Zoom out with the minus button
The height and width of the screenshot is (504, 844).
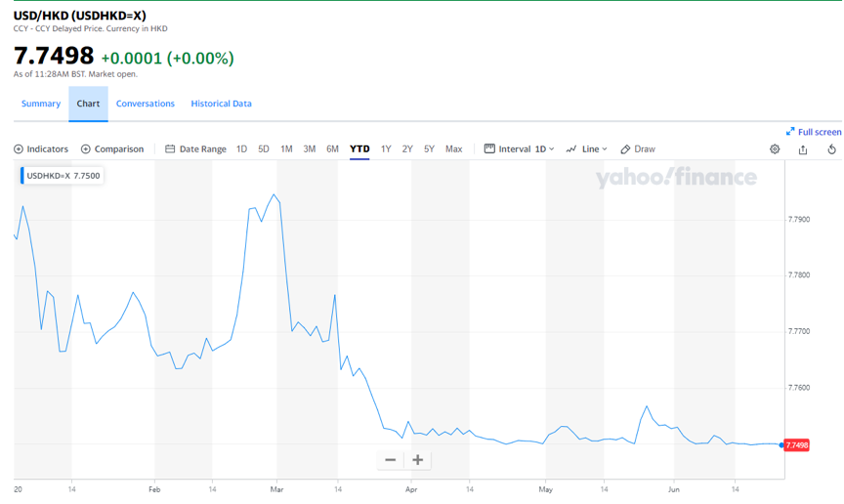pyautogui.click(x=391, y=460)
